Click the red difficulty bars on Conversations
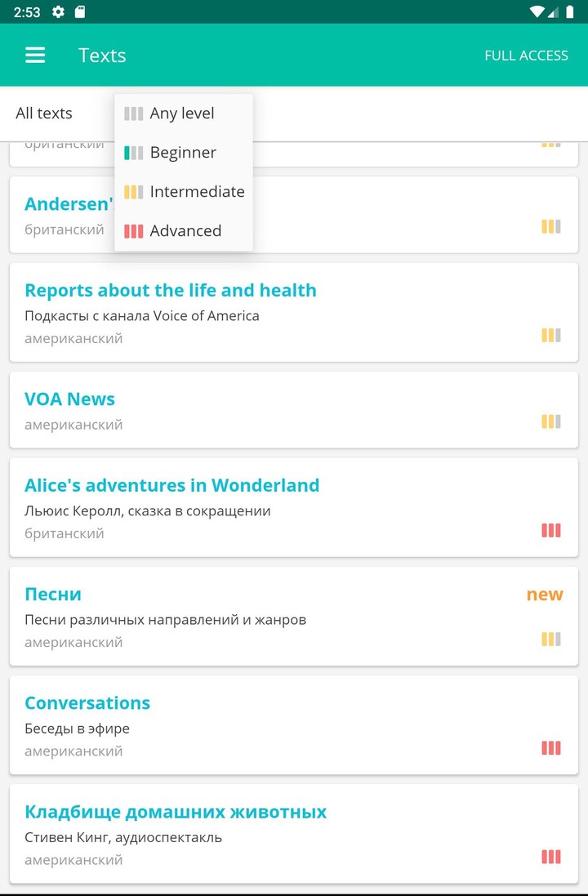 click(551, 748)
